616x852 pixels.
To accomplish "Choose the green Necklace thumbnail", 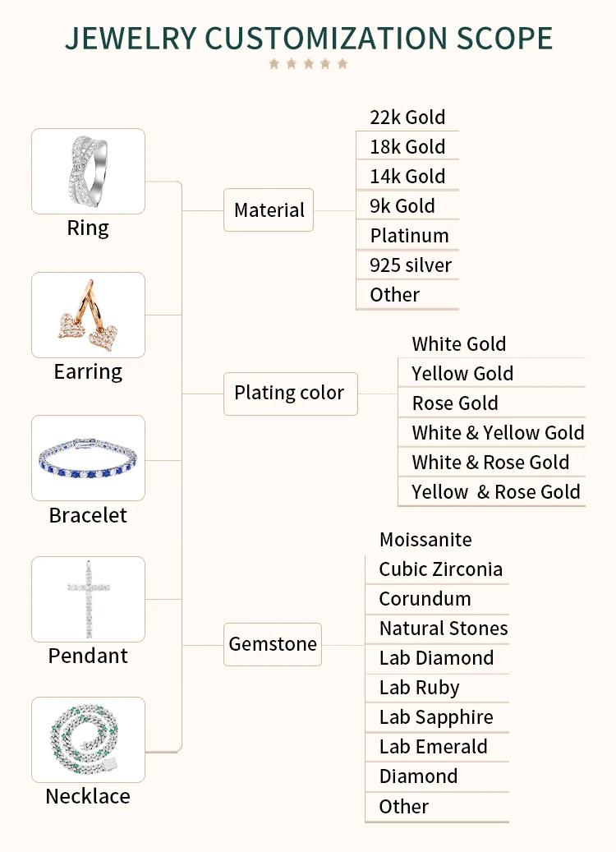I will click(x=88, y=739).
